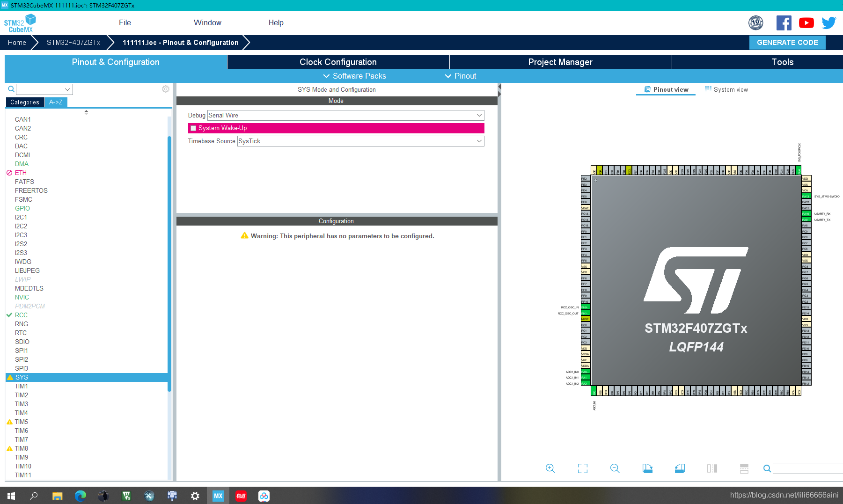Viewport: 843px width, 504px height.
Task: Click the STM32F407ZGTx breadcrumb
Action: click(73, 43)
